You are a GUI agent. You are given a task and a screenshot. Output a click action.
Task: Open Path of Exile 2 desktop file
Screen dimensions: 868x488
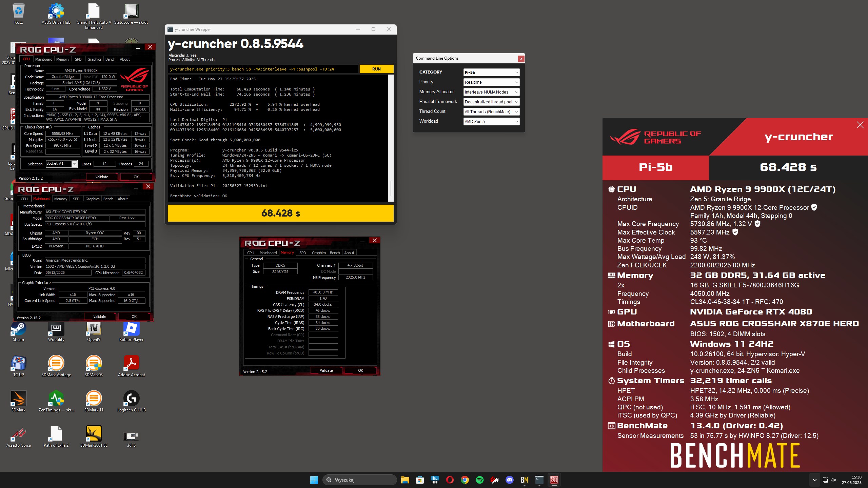(56, 437)
